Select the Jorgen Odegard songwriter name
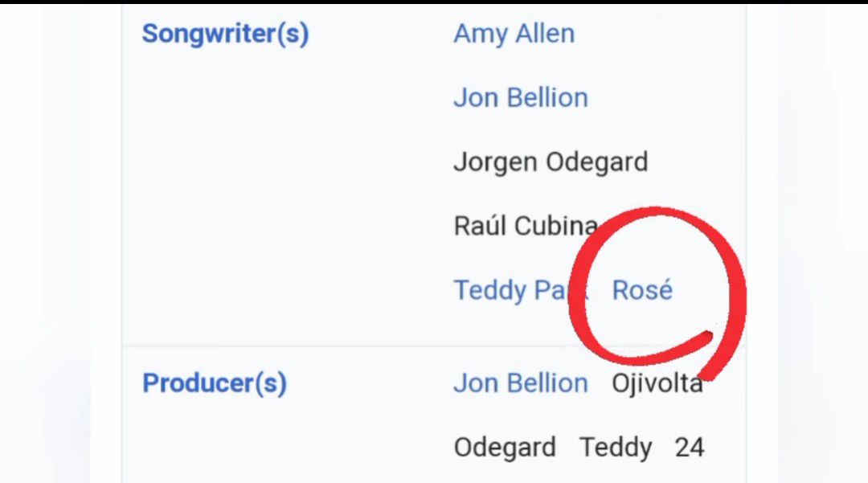 (x=550, y=162)
